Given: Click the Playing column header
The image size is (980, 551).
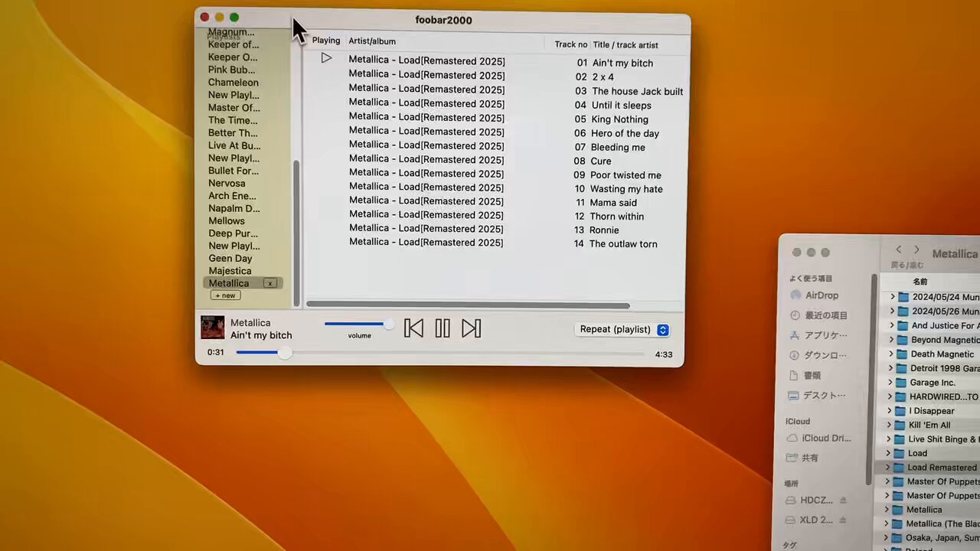Looking at the screenshot, I should point(326,41).
